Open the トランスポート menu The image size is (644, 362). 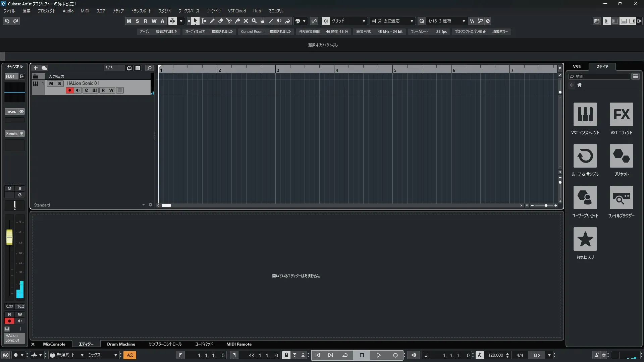[x=141, y=11]
